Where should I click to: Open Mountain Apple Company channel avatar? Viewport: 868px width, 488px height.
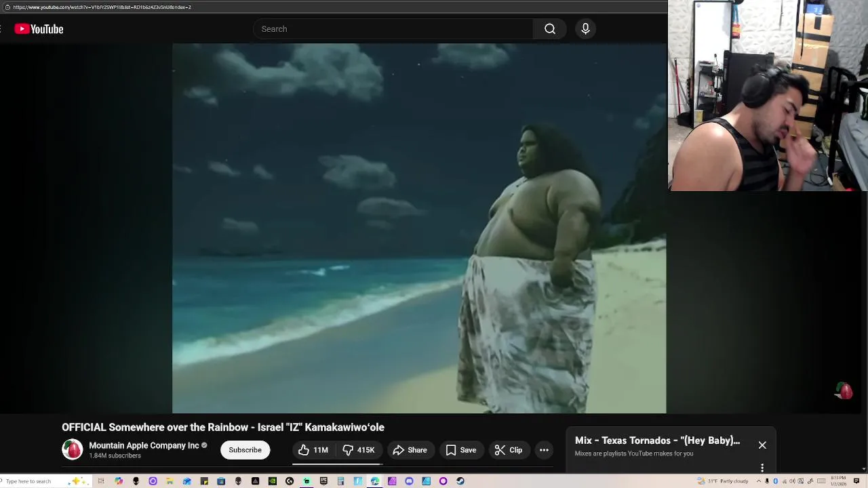[72, 449]
